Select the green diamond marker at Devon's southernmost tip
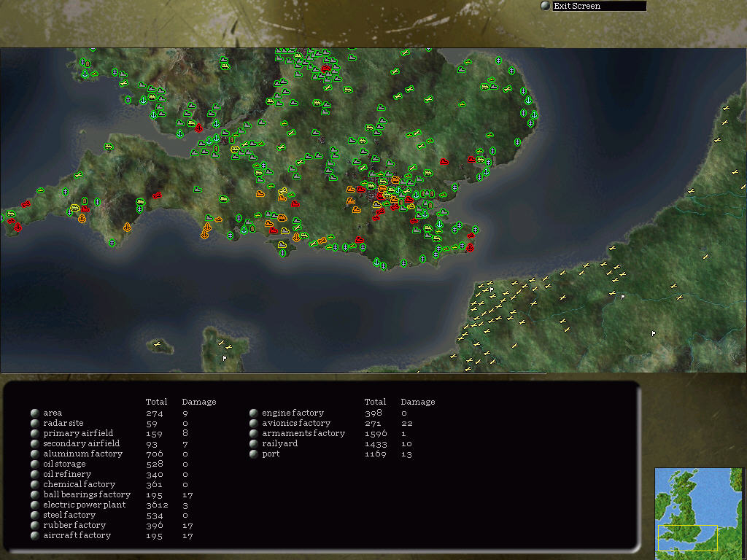This screenshot has width=747, height=560. (112, 243)
